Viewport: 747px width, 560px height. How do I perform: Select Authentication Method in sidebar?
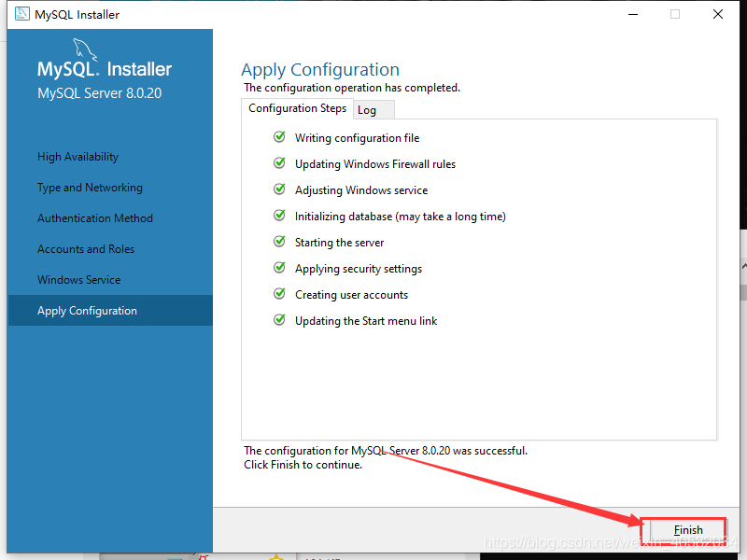[95, 218]
